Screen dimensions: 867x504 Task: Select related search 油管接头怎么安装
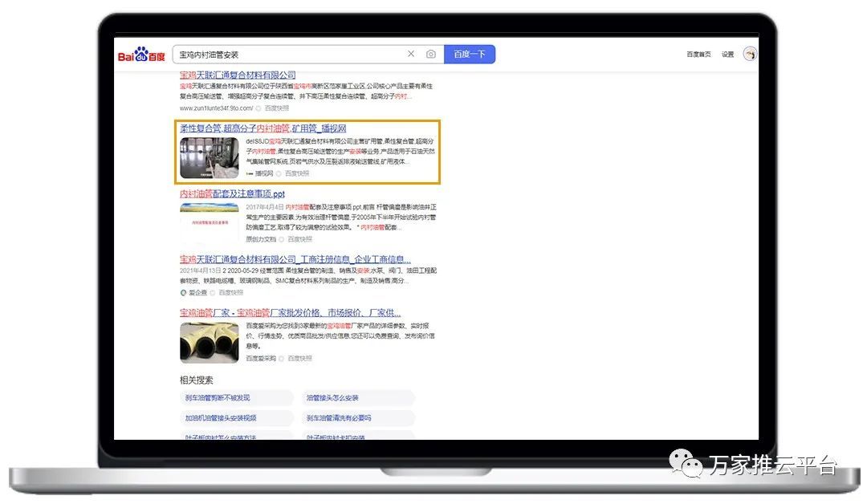pos(332,398)
